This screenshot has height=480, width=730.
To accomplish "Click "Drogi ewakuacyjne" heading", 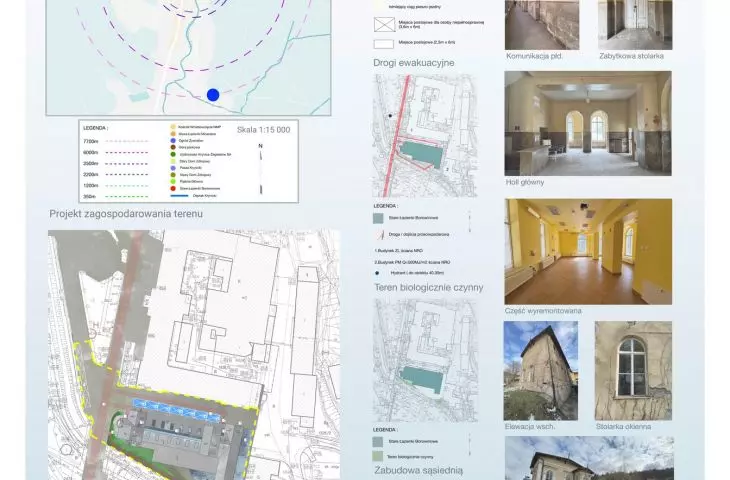I will [x=414, y=63].
